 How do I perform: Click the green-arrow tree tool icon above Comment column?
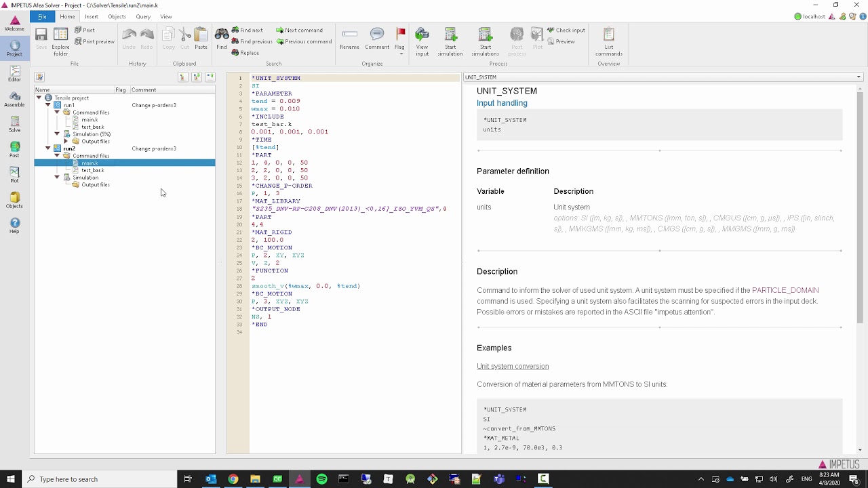(197, 77)
